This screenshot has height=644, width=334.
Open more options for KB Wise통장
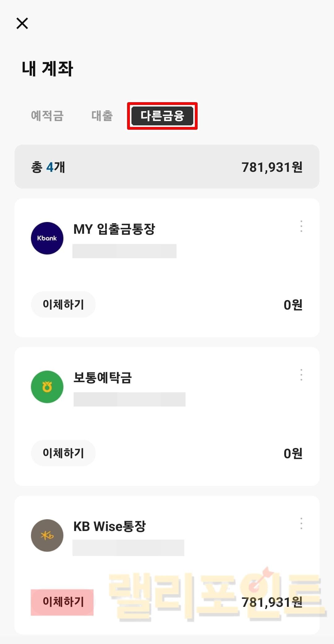pos(301,524)
